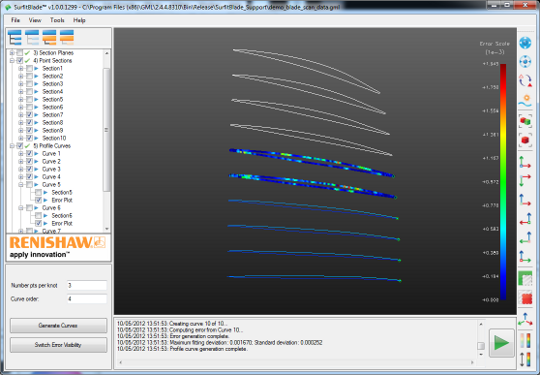Click the red-and-green cubes fit icon

525,121
